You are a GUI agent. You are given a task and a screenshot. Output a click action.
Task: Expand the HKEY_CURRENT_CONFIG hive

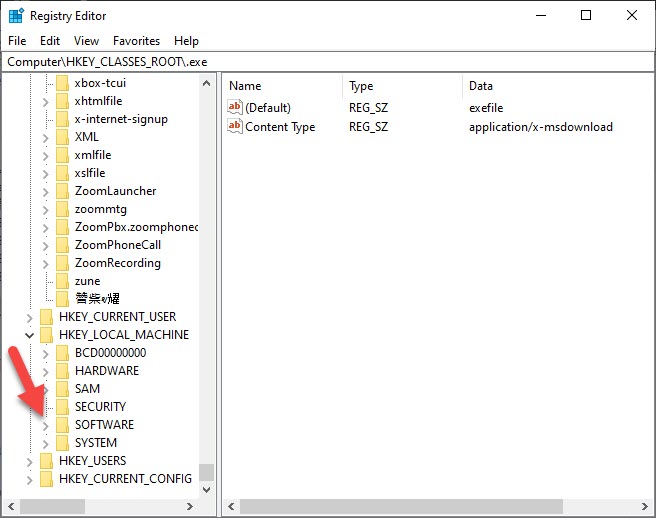click(29, 479)
